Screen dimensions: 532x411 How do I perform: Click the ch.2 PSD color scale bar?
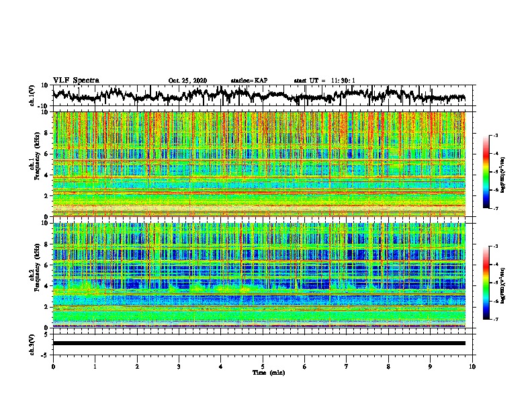pos(486,283)
